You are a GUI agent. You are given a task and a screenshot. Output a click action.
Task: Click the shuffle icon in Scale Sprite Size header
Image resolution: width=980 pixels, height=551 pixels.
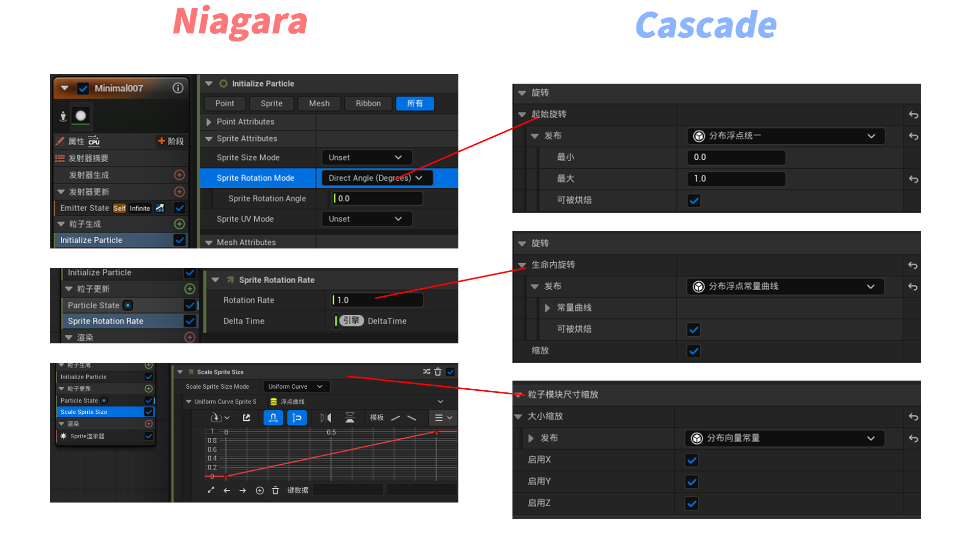click(x=427, y=372)
